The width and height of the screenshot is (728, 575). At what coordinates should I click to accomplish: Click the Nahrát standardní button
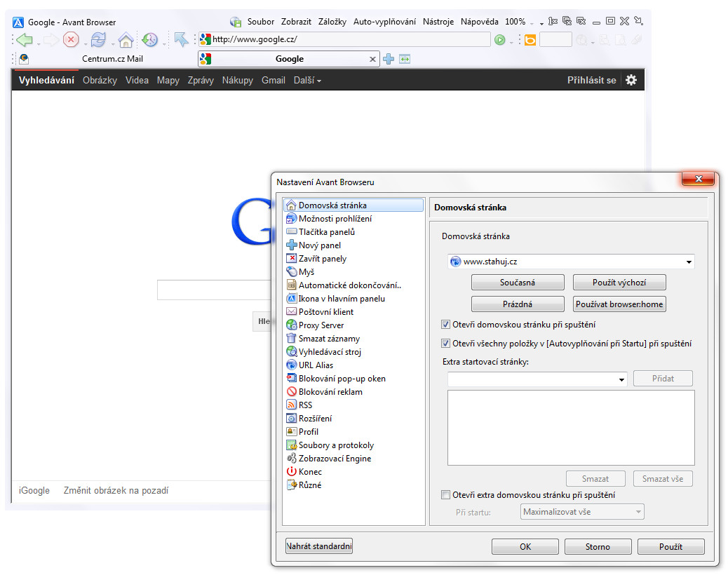pos(319,546)
